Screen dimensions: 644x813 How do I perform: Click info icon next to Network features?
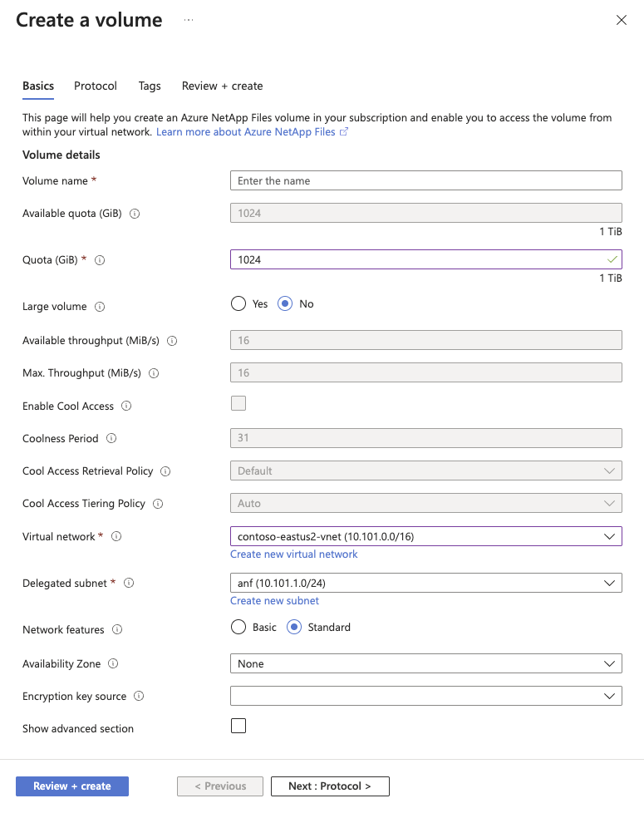pyautogui.click(x=117, y=630)
